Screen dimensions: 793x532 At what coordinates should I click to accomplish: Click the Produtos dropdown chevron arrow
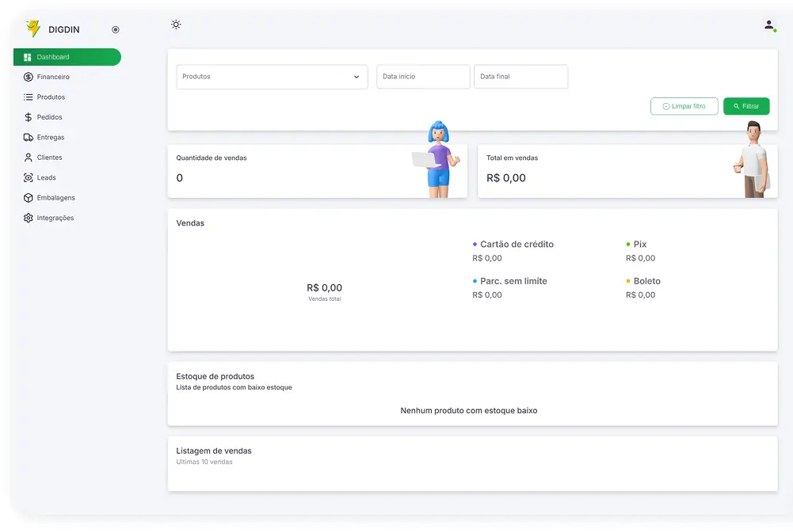tap(356, 77)
